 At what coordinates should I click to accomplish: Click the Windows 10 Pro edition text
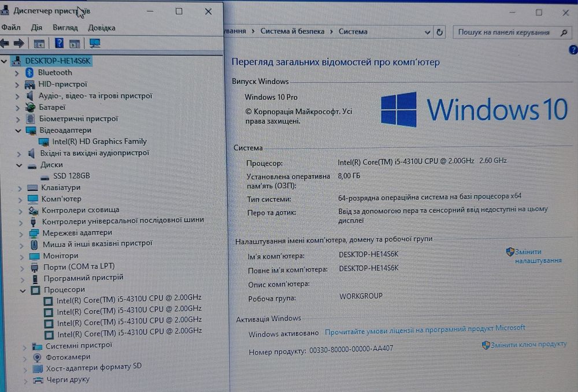(x=271, y=97)
